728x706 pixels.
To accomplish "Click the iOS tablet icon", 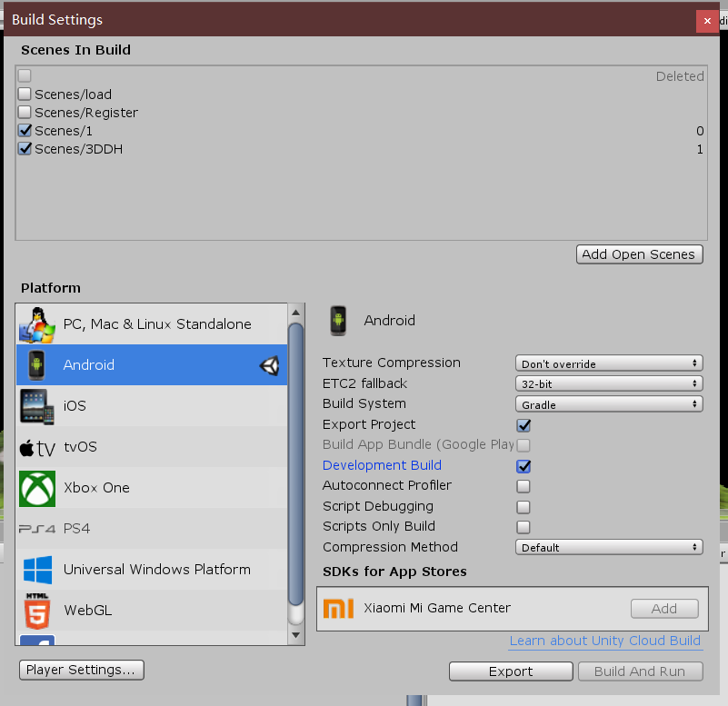I will pos(36,406).
